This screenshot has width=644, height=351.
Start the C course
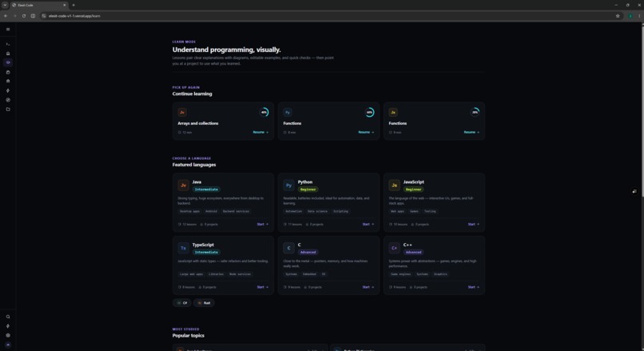(x=368, y=287)
